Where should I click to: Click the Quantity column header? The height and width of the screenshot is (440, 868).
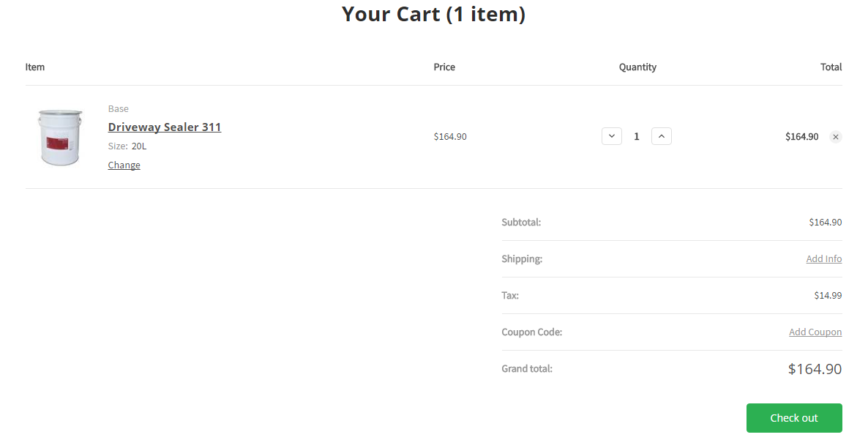pos(637,67)
